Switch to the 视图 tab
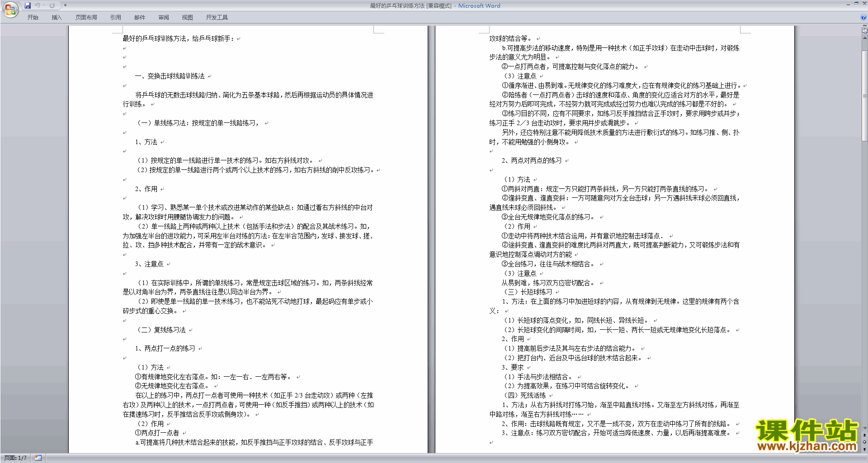Image resolution: width=868 pixels, height=463 pixels. 188,18
